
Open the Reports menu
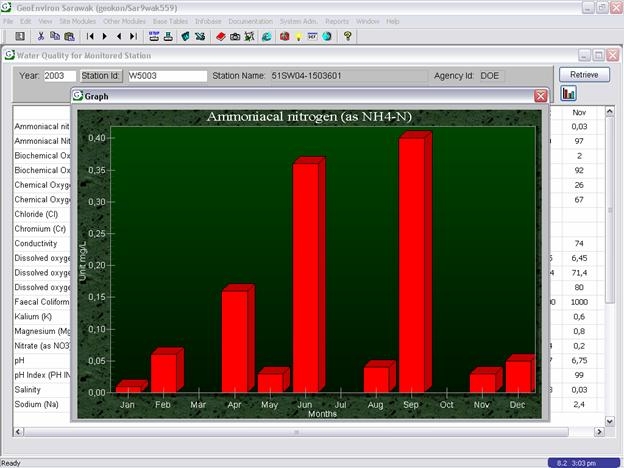pyautogui.click(x=337, y=21)
